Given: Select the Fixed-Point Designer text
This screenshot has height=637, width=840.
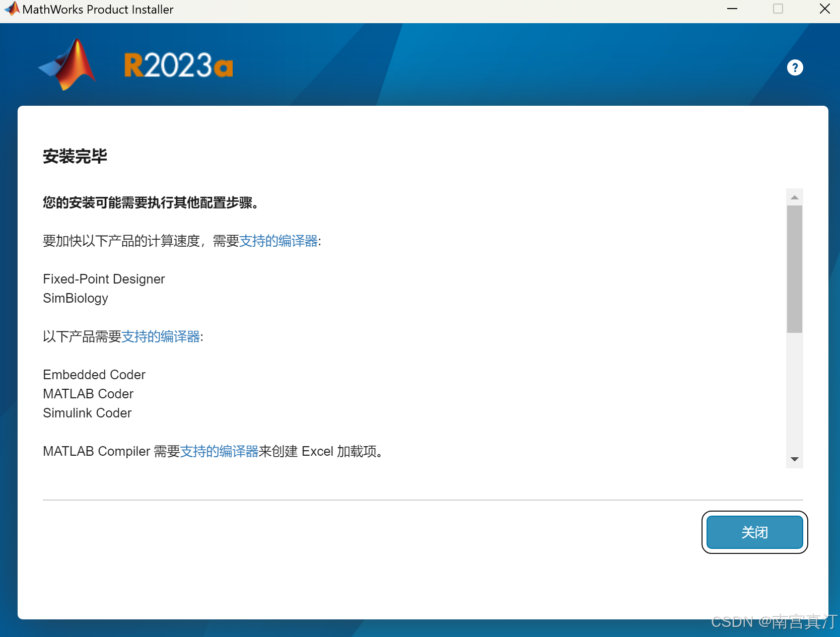Looking at the screenshot, I should [104, 279].
